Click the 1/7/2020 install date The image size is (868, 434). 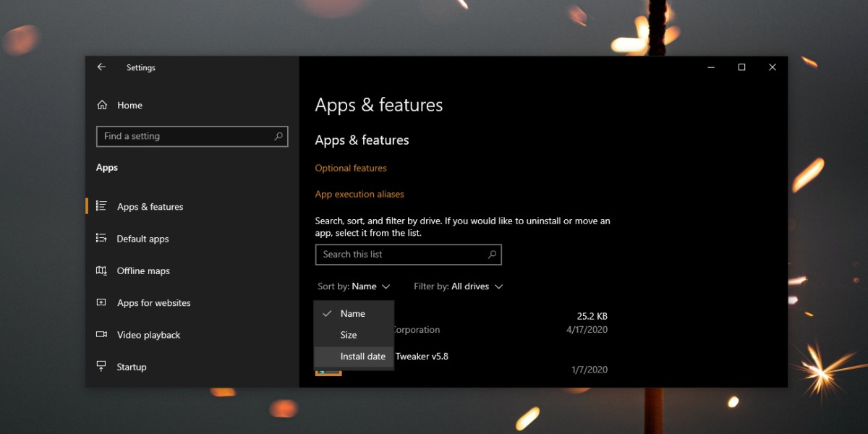[x=590, y=370]
